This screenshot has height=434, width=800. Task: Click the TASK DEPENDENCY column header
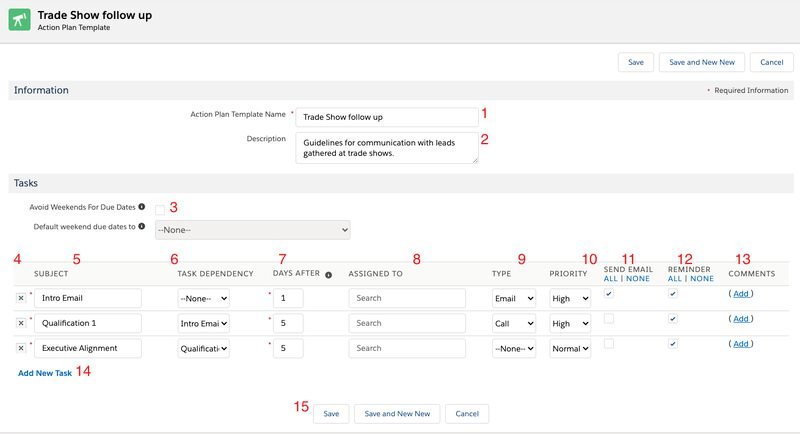click(x=215, y=273)
